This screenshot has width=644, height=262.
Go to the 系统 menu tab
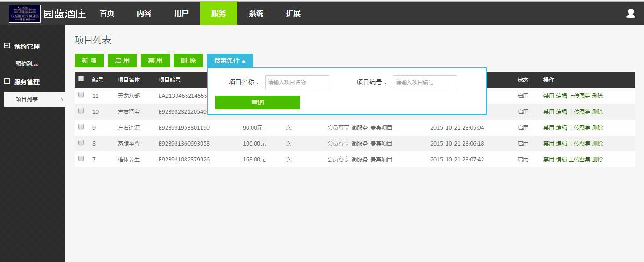256,14
